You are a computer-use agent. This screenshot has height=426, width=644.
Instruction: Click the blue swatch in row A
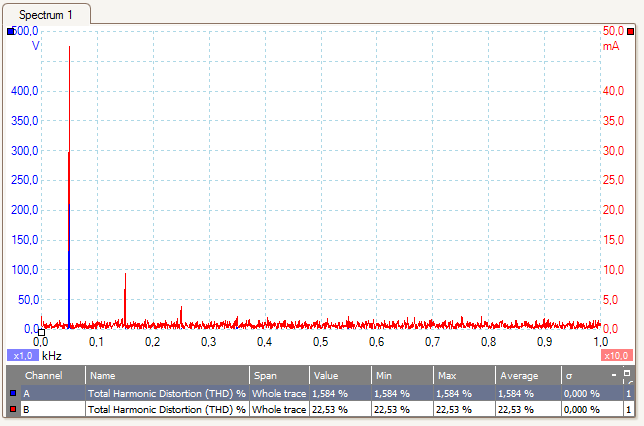tap(12, 394)
